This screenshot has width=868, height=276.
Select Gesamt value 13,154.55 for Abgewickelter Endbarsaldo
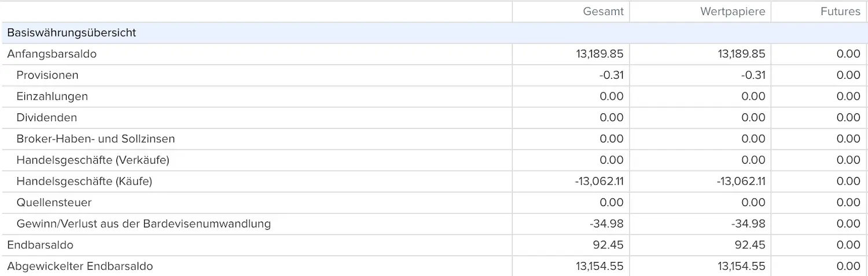599,266
